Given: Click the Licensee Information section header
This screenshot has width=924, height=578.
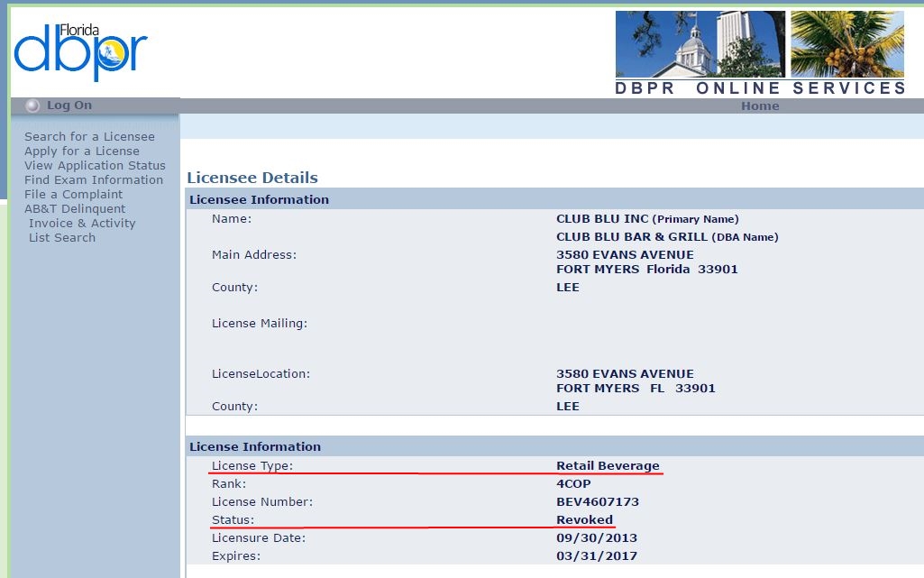Looking at the screenshot, I should click(554, 199).
